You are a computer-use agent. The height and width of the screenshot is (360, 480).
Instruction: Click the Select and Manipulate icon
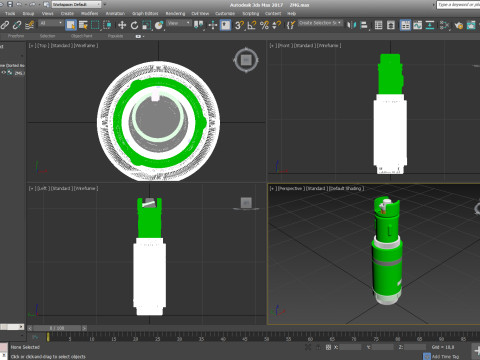(x=213, y=25)
